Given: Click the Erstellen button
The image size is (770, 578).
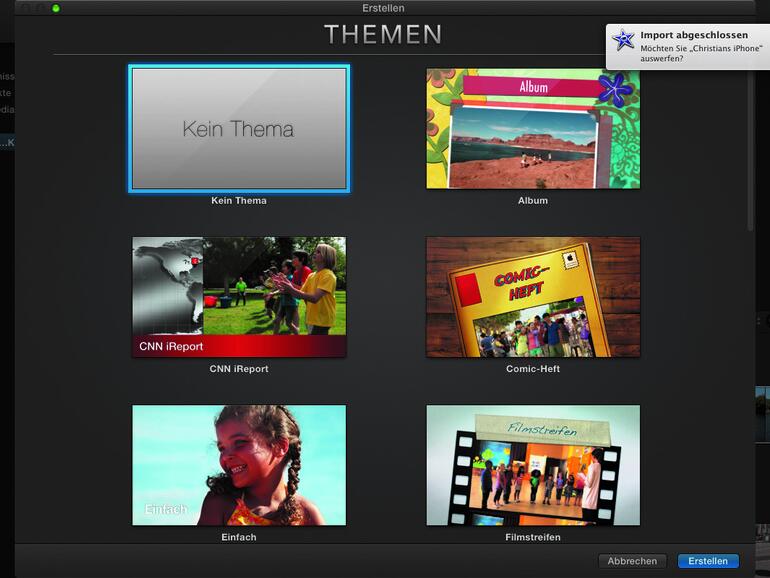Looking at the screenshot, I should coord(708,561).
